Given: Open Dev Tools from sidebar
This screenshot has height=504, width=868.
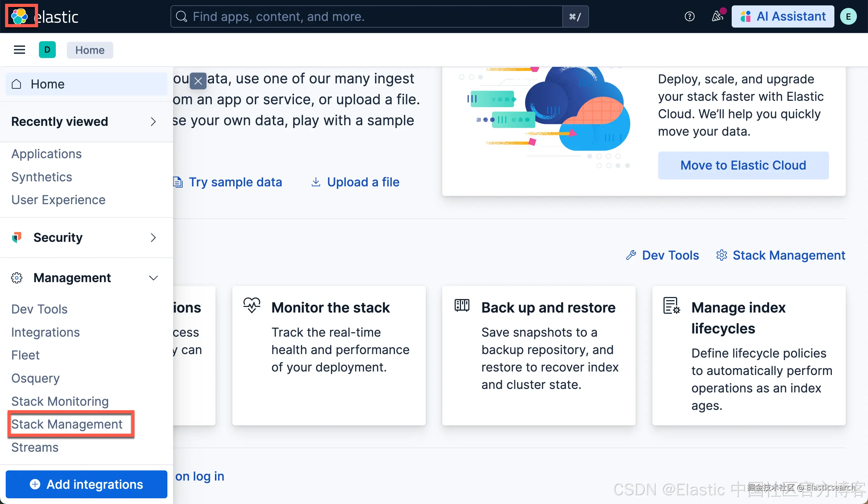Looking at the screenshot, I should click(39, 309).
